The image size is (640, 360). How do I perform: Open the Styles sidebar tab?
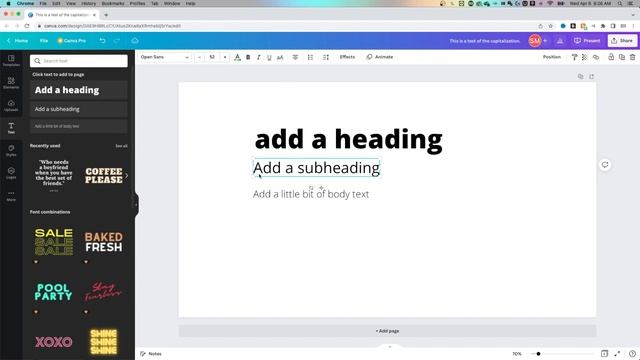pos(11,151)
